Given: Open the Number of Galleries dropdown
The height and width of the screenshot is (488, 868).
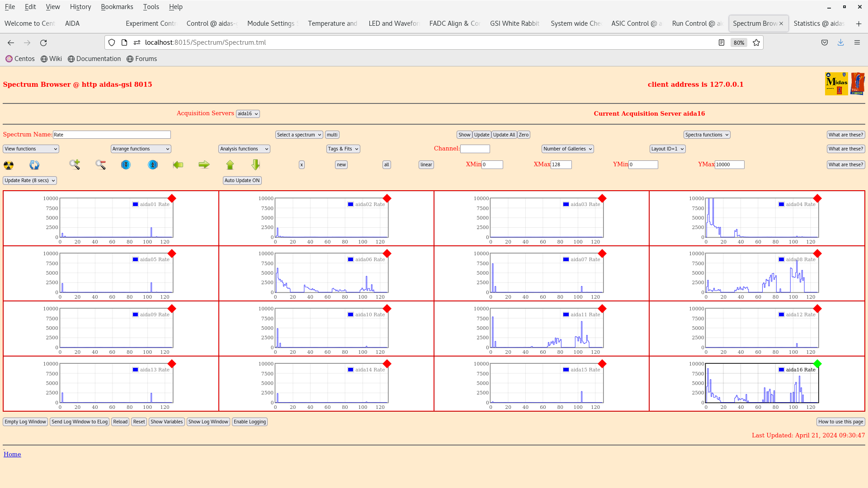Looking at the screenshot, I should click(567, 149).
